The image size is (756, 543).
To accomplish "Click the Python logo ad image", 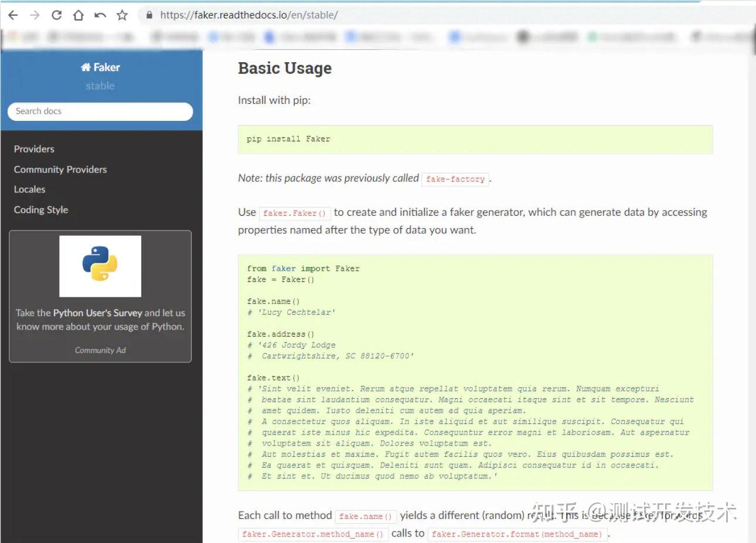I will click(x=100, y=266).
